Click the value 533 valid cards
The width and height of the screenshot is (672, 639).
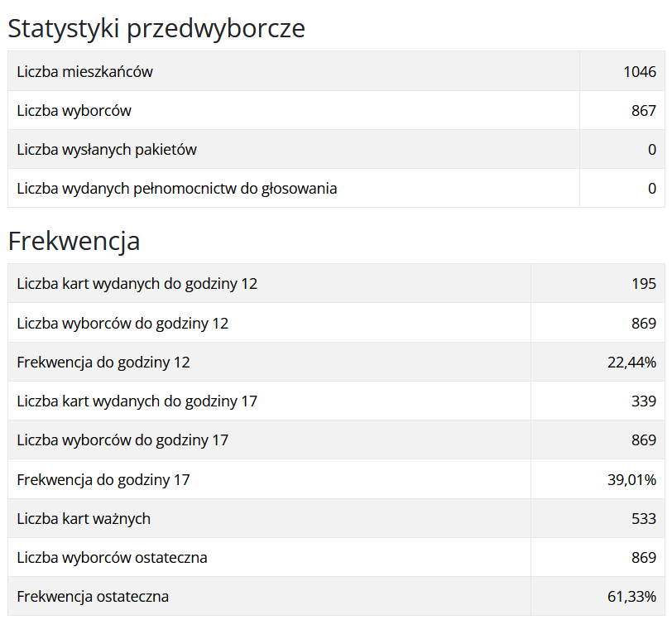coord(643,519)
